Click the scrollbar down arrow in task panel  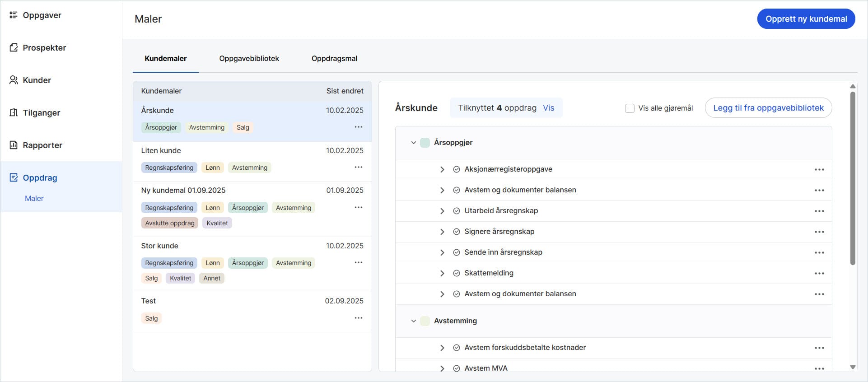(x=853, y=367)
